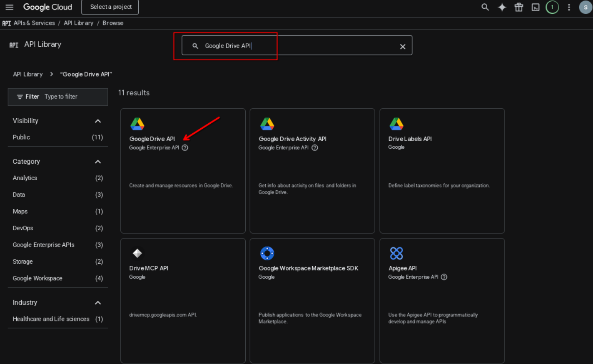Collapse the Industry filter section
The width and height of the screenshot is (593, 364).
tap(98, 303)
